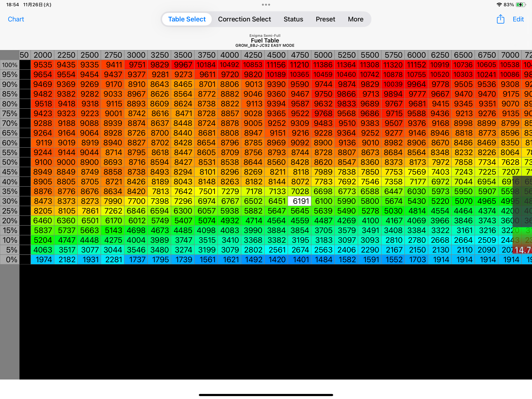This screenshot has width=532, height=399.
Task: Select cell with value 3161
Action: point(463,230)
